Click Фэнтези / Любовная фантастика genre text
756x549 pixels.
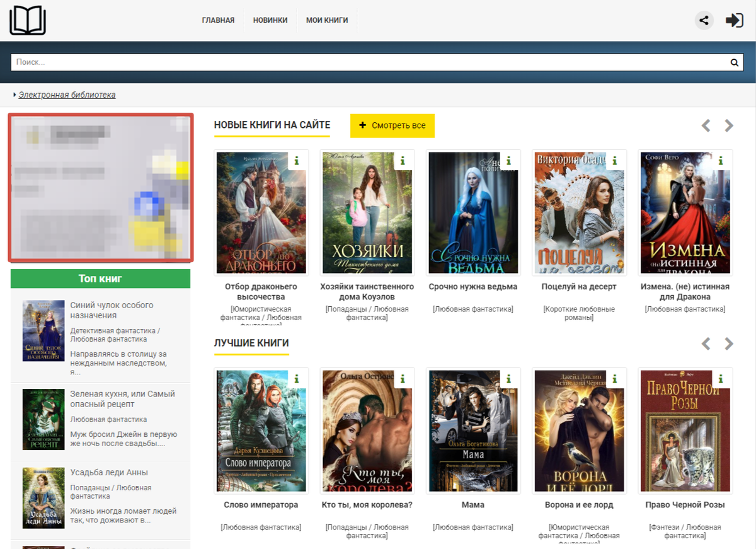tap(685, 531)
